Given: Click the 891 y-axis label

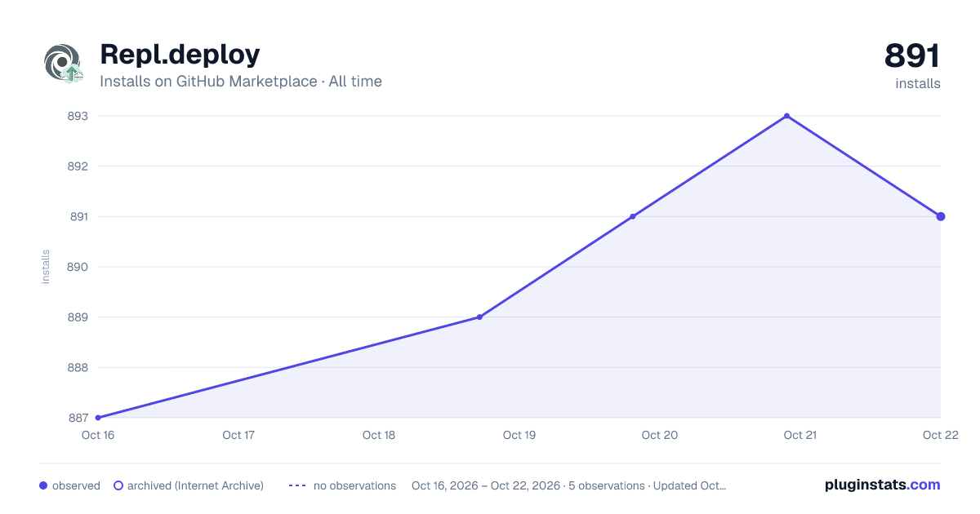Looking at the screenshot, I should click(x=78, y=217).
